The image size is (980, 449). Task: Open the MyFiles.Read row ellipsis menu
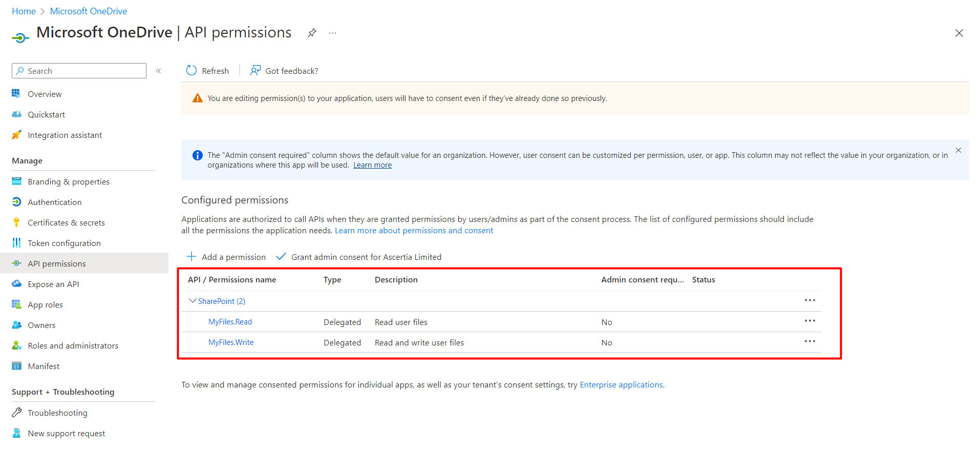coord(809,321)
